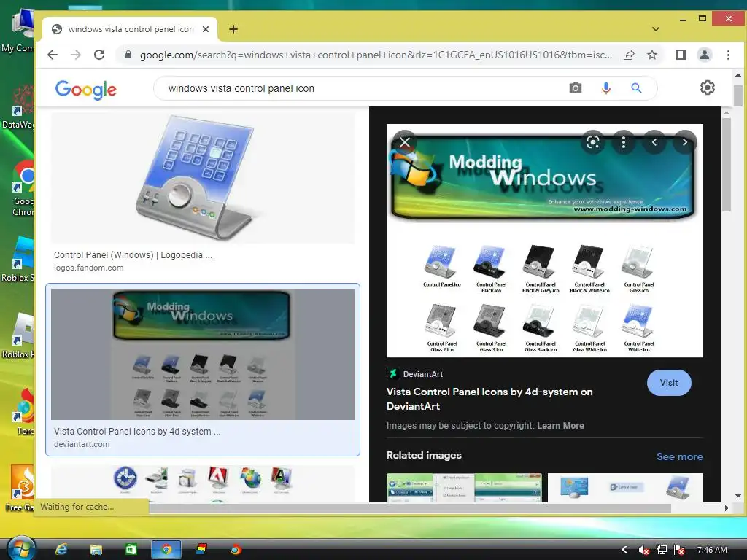Go back to the previous page
Screen dimensions: 747x560
53,55
